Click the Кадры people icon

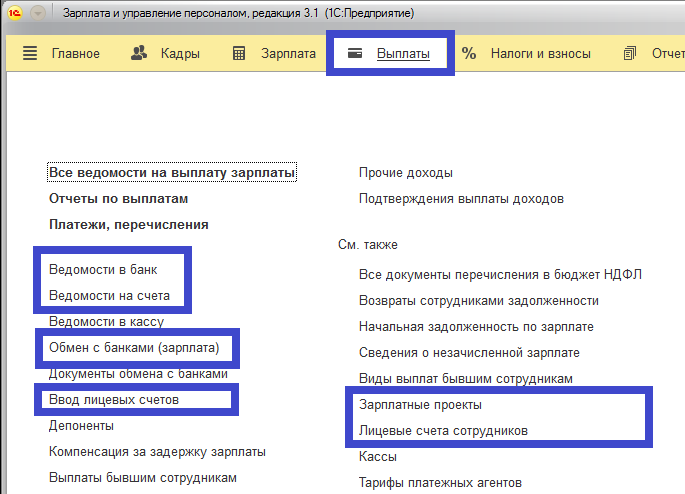coord(139,53)
